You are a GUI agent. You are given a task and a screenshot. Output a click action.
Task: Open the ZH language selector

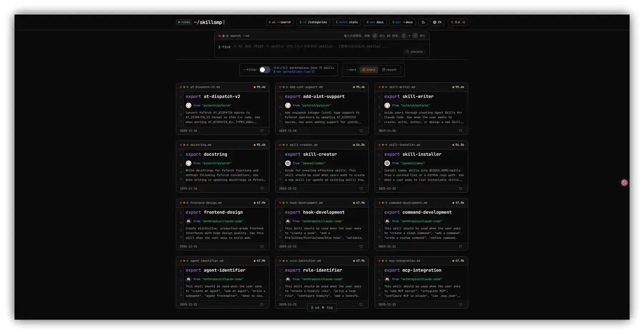(x=437, y=22)
